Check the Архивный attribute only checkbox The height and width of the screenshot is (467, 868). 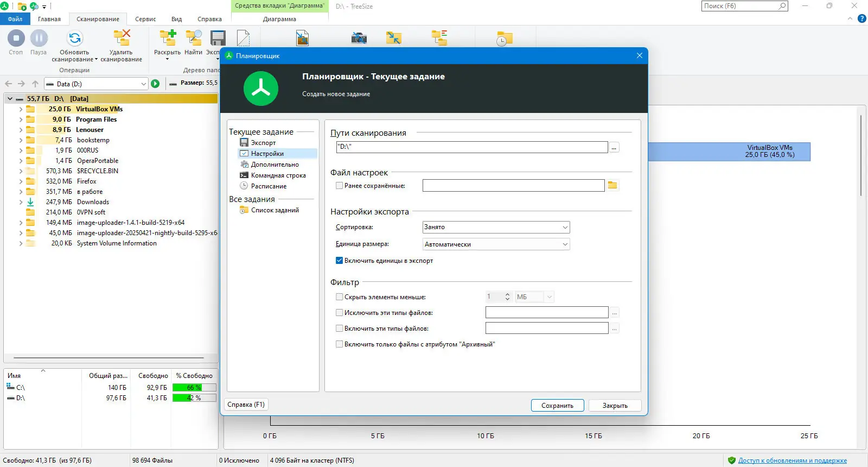click(x=340, y=344)
